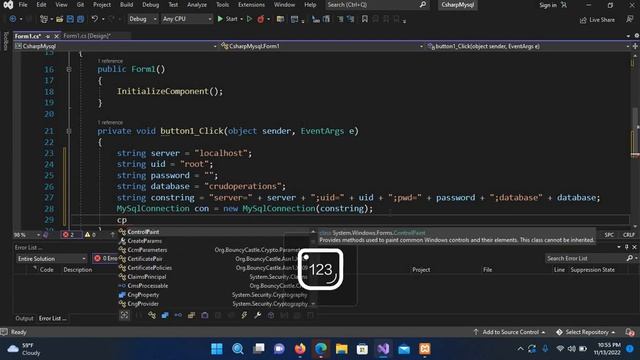Open the Any CPU platform dropdown

(x=187, y=19)
